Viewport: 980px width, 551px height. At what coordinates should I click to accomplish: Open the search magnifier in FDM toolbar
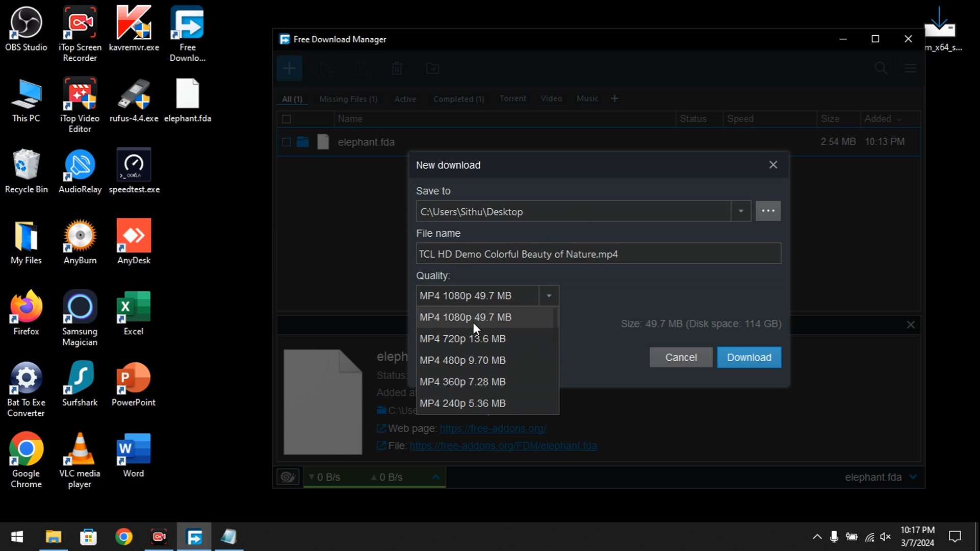point(881,68)
